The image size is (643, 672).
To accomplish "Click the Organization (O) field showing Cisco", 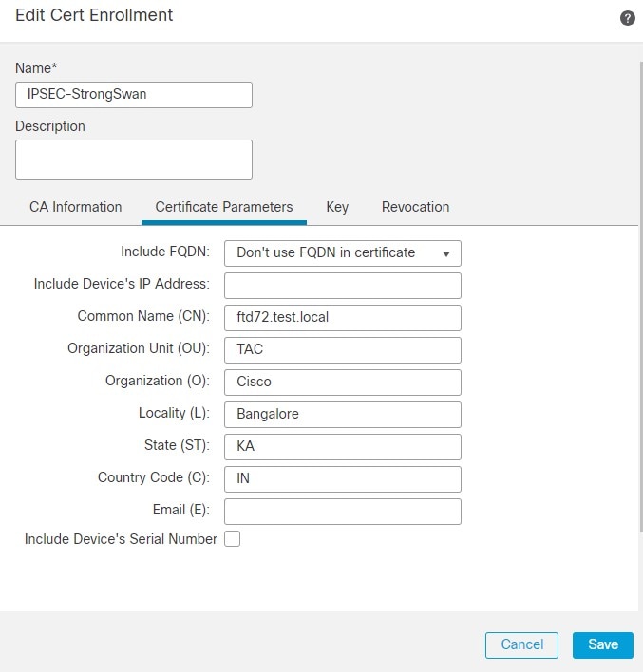I will pyautogui.click(x=342, y=383).
